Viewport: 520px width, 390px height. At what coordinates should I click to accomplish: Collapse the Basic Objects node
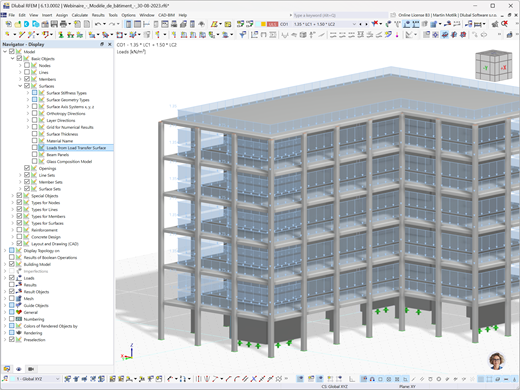[13, 58]
